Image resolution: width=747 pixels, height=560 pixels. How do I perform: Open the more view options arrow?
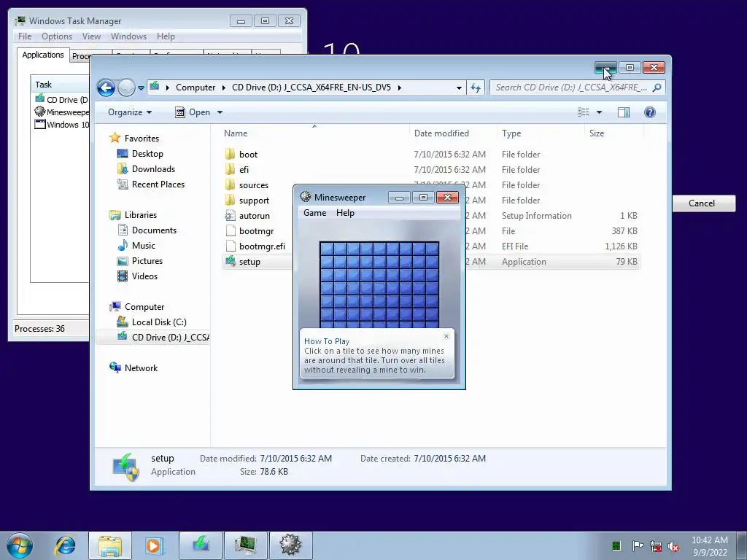point(600,112)
